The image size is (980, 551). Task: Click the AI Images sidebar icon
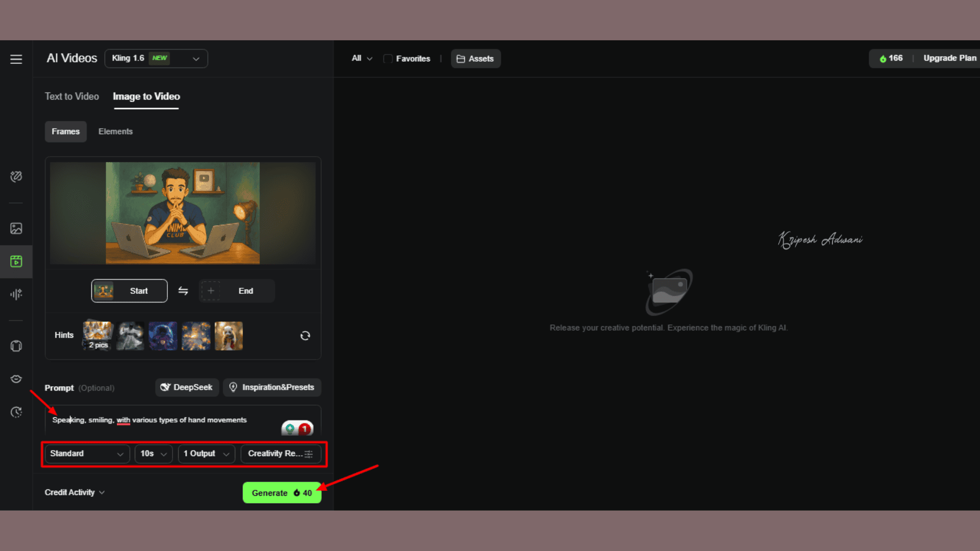click(x=16, y=229)
